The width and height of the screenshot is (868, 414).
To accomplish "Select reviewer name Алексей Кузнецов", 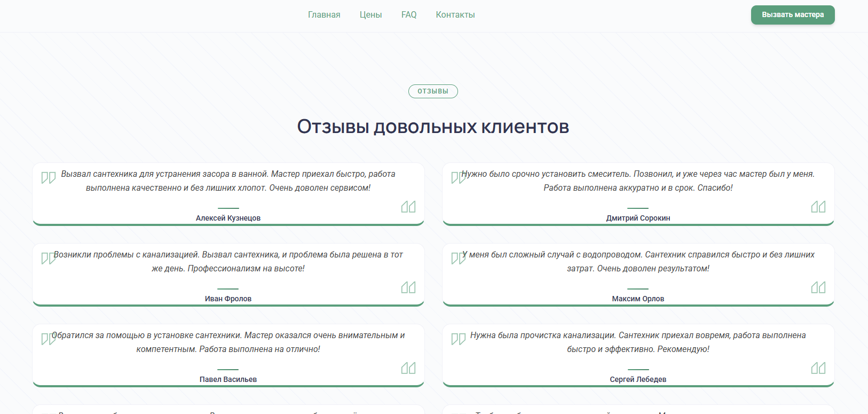I will coord(228,218).
